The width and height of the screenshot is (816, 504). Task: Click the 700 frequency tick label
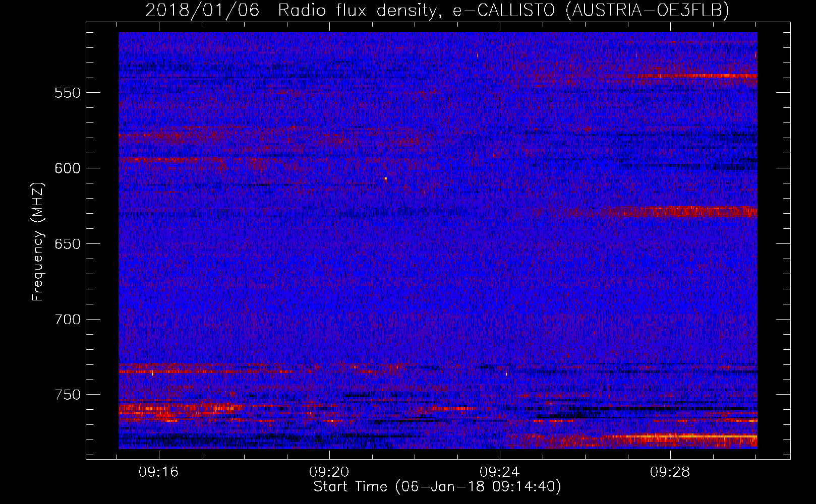pyautogui.click(x=68, y=320)
